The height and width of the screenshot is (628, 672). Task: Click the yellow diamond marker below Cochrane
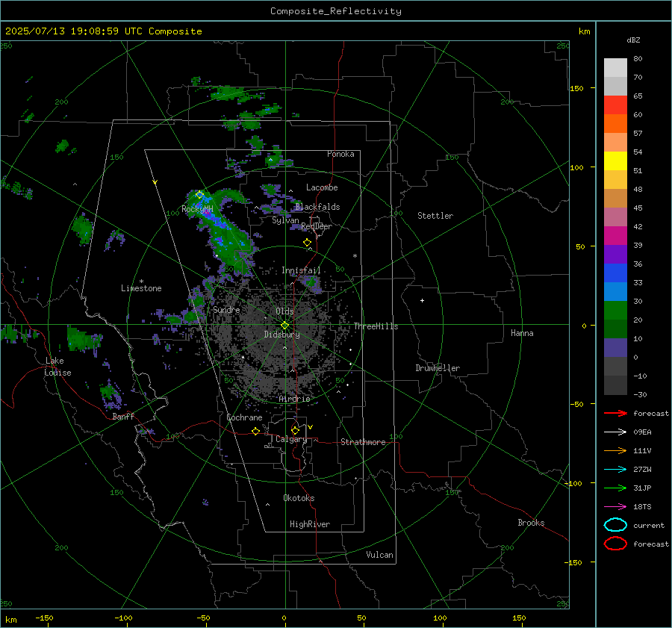click(x=255, y=432)
